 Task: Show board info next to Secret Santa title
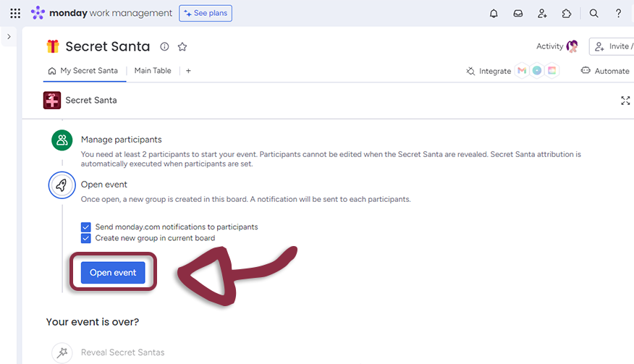click(164, 46)
